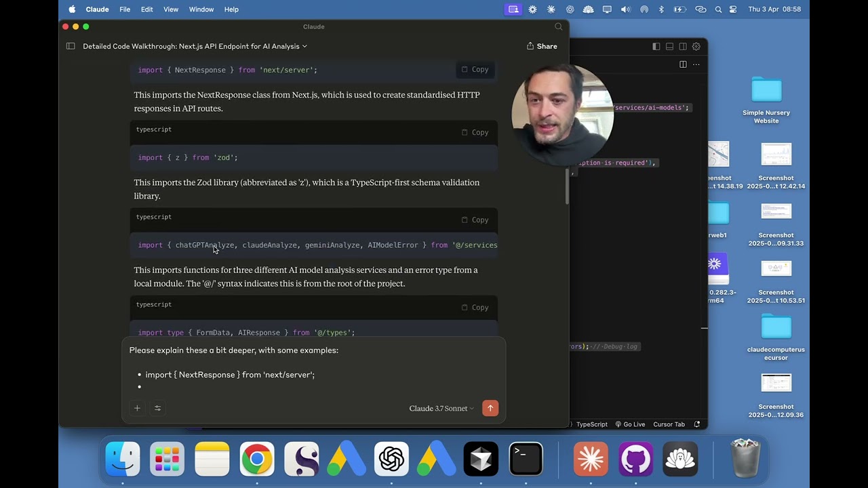
Task: Click TypeScript language mode in Cursor status bar
Action: (x=592, y=424)
